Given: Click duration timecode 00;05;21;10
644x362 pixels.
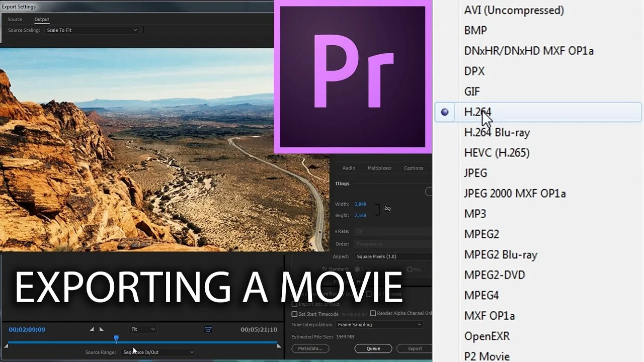Looking at the screenshot, I should [x=259, y=330].
